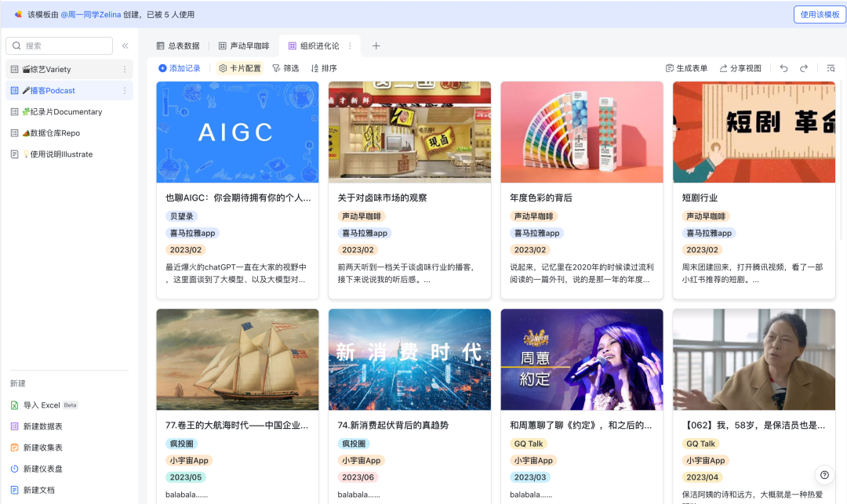847x504 pixels.
Task: Click the 新建仪表盘 icon
Action: pyautogui.click(x=15, y=469)
